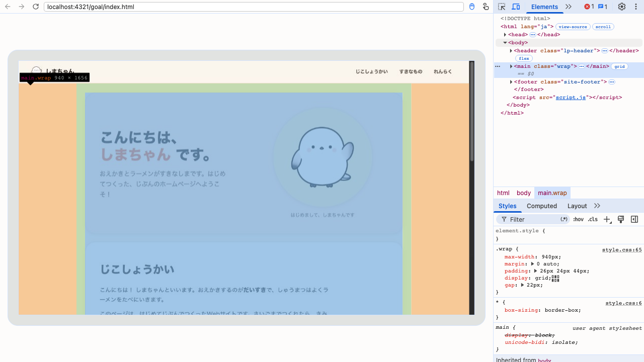Activate the inspect element picker tool
This screenshot has width=644, height=362.
point(502,7)
